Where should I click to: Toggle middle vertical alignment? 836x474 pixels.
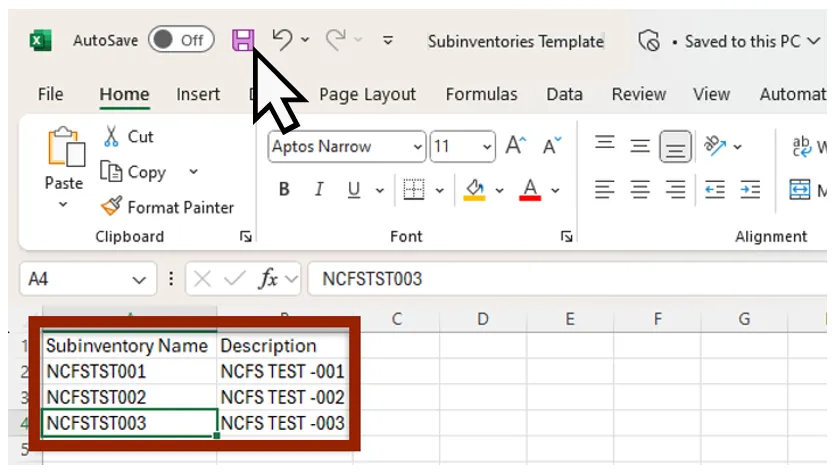click(640, 146)
